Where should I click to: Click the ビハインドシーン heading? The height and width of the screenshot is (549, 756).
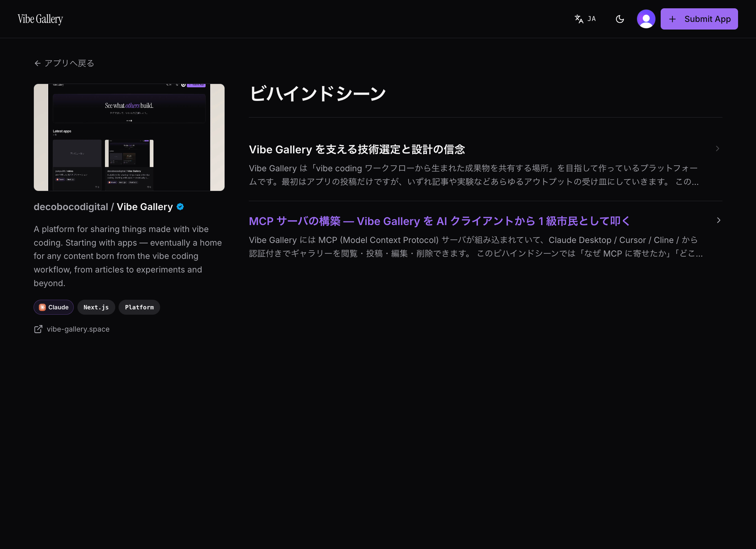[x=318, y=93]
